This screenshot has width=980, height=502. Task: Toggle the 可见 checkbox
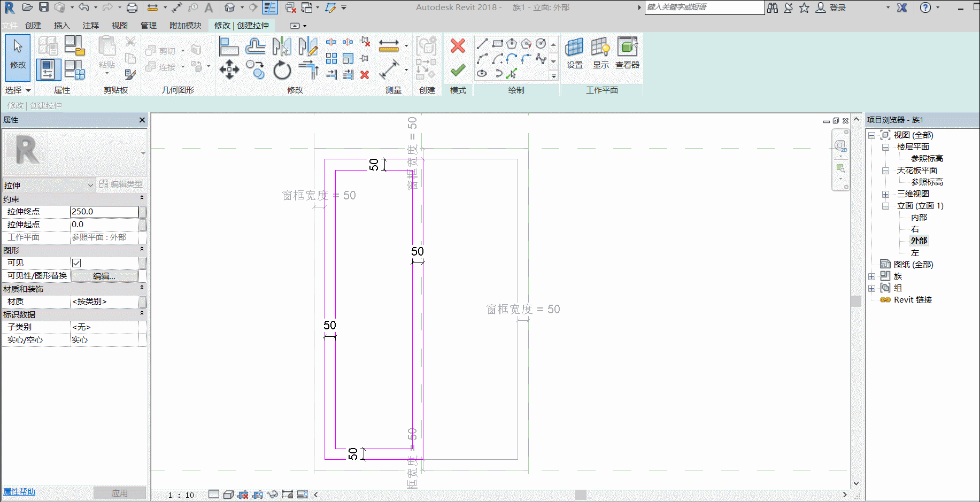click(x=76, y=263)
